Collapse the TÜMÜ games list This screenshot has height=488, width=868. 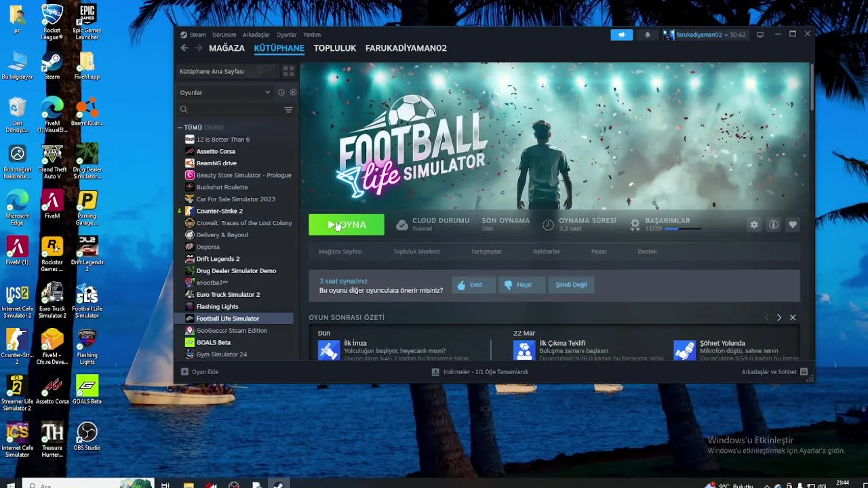tap(180, 127)
